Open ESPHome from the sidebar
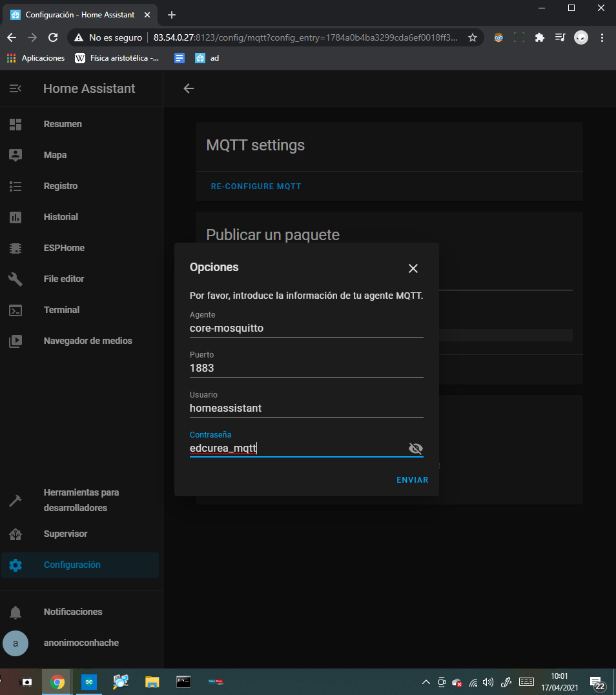The height and width of the screenshot is (695, 616). click(x=64, y=248)
